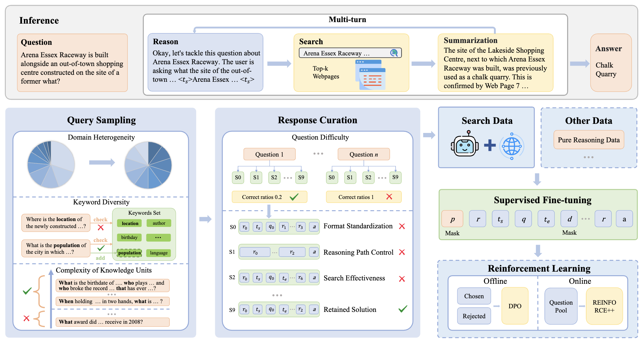Image resolution: width=644 pixels, height=344 pixels.
Task: Select the Online section heading
Action: click(580, 281)
